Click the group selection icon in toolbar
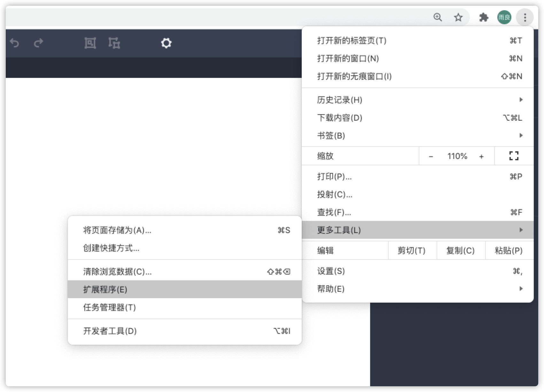This screenshot has width=544, height=392. click(x=114, y=43)
